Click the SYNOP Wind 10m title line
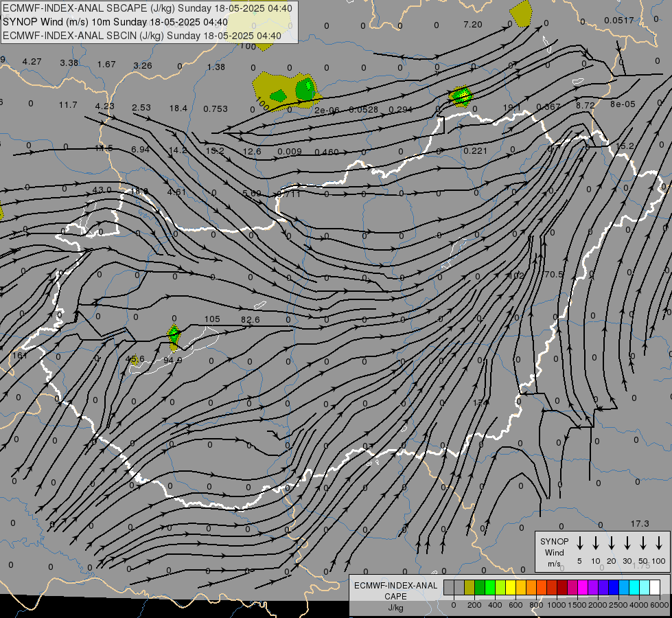This screenshot has width=672, height=618. 115,22
